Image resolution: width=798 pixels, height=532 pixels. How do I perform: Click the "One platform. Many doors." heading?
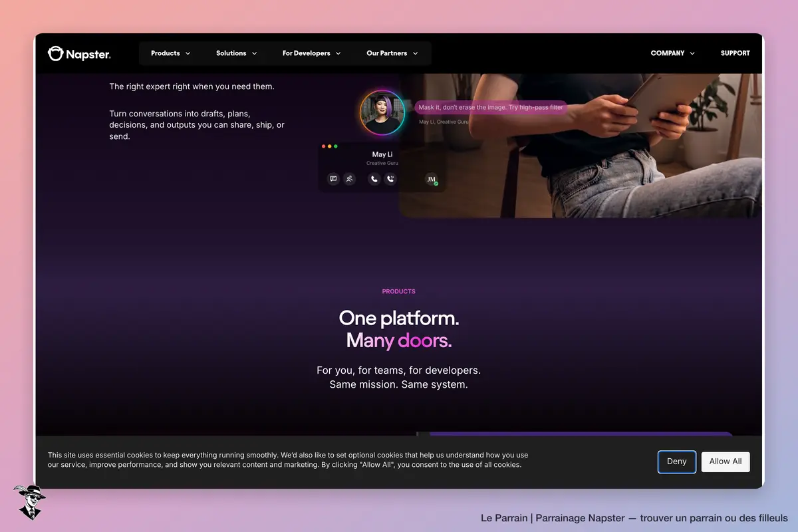pyautogui.click(x=399, y=329)
